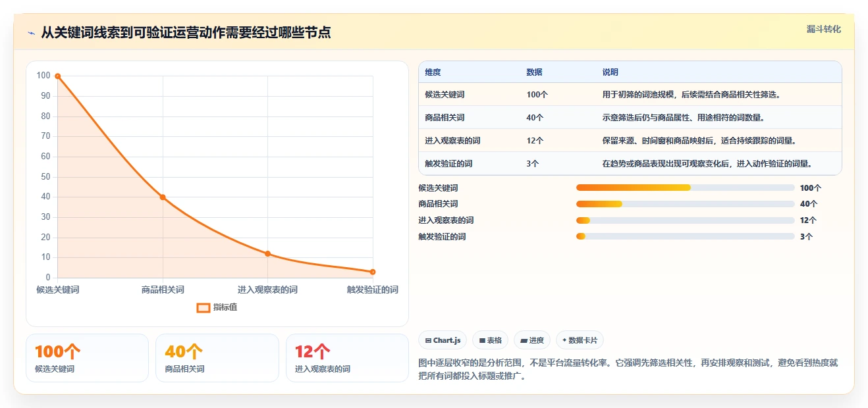The image size is (868, 408).
Task: Click the footnote paragraph starting 图中逐层收窄
Action: pyautogui.click(x=628, y=370)
